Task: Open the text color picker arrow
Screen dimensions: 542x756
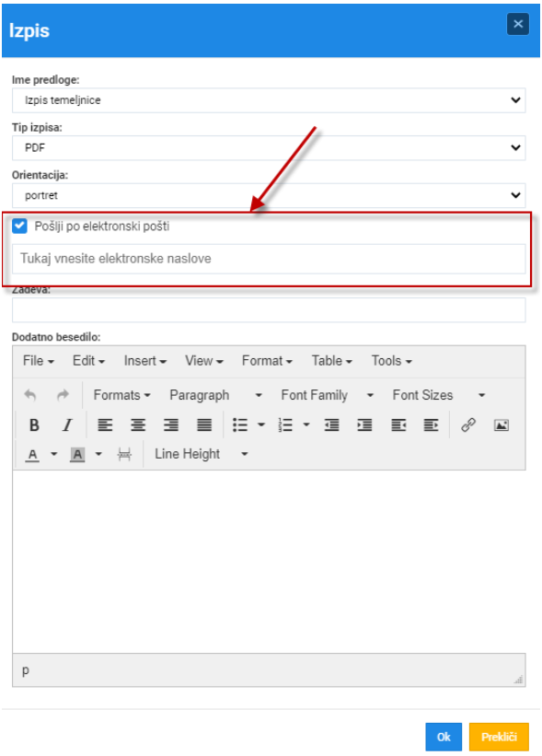Action: (54, 454)
